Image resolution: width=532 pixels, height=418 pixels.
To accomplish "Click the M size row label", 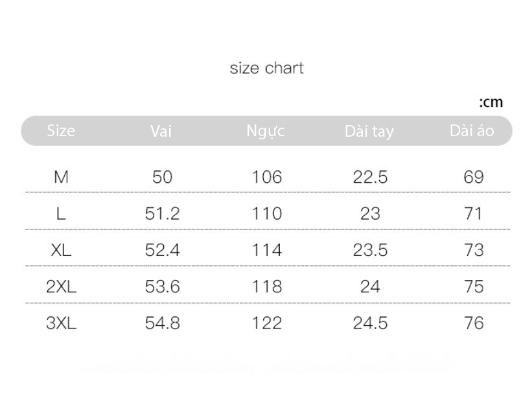I will pos(61,177).
